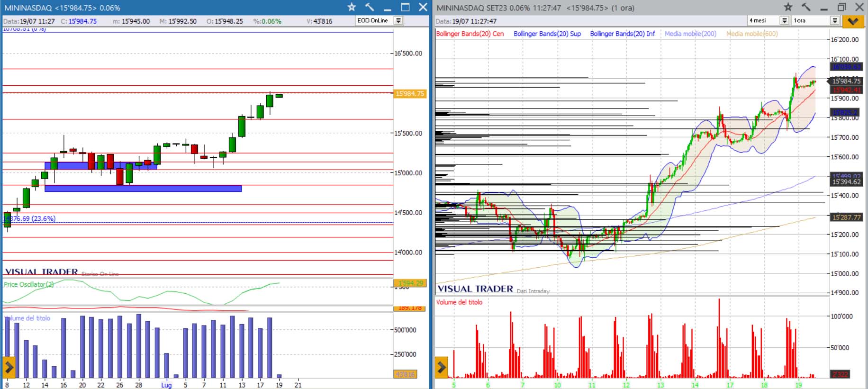Click the date '19' on intraday chart axis

click(x=798, y=385)
